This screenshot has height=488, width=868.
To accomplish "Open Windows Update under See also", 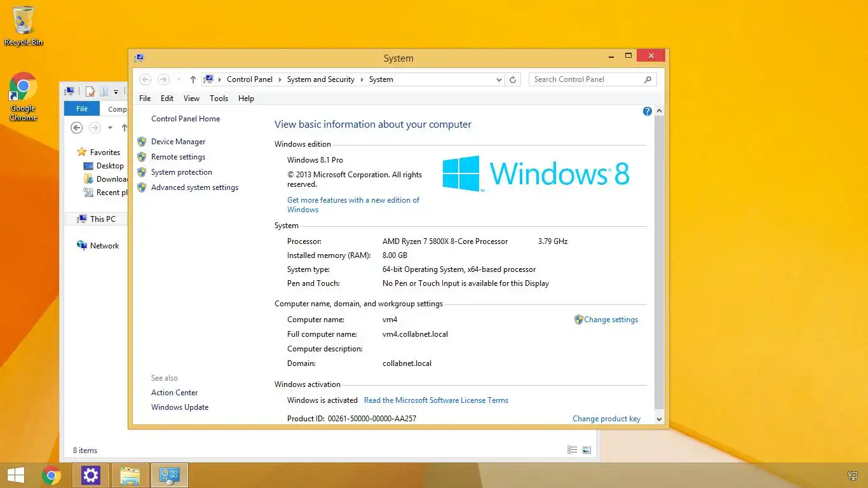I will (180, 407).
